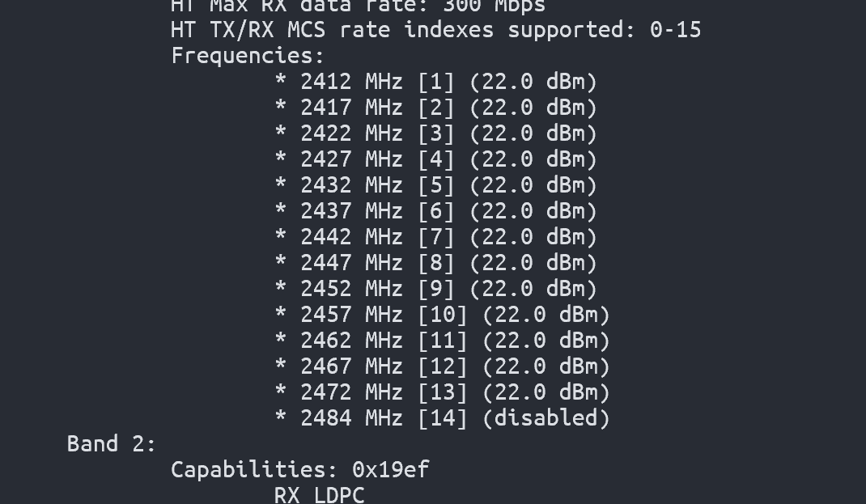Click the Band 2: heading

coord(112,444)
